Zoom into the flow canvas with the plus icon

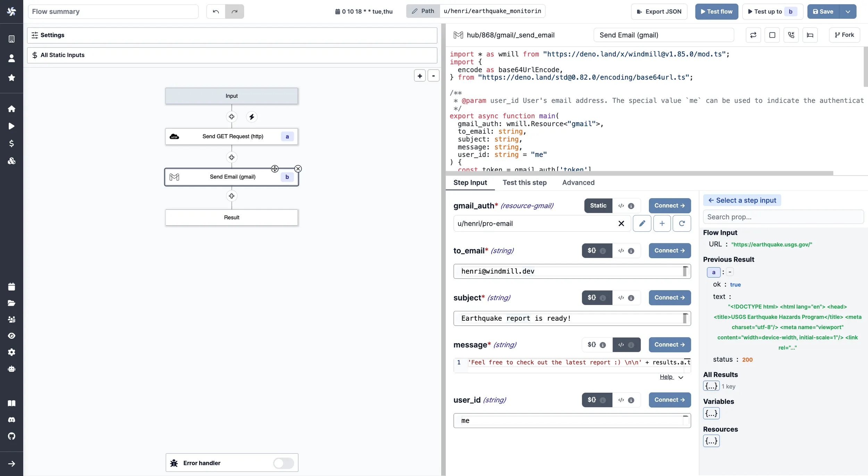coord(420,75)
